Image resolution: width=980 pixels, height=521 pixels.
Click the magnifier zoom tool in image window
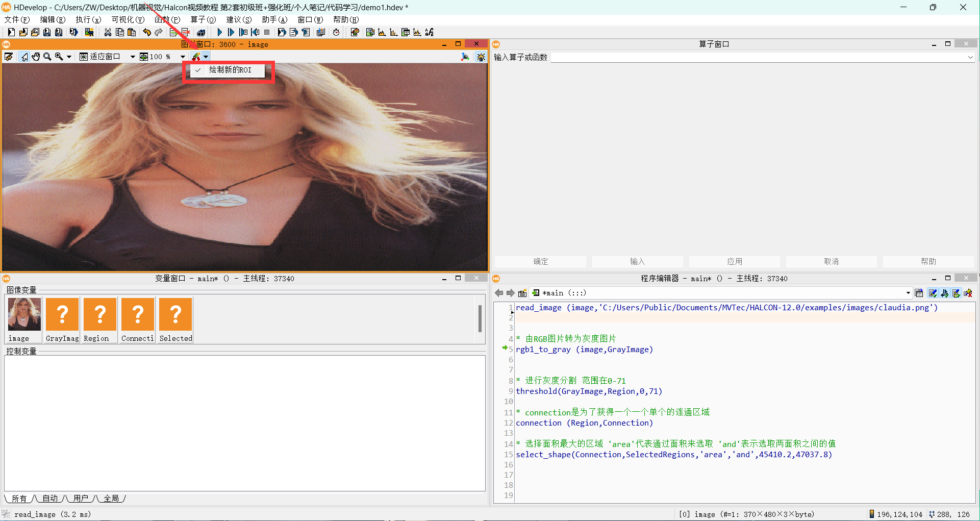pyautogui.click(x=47, y=57)
